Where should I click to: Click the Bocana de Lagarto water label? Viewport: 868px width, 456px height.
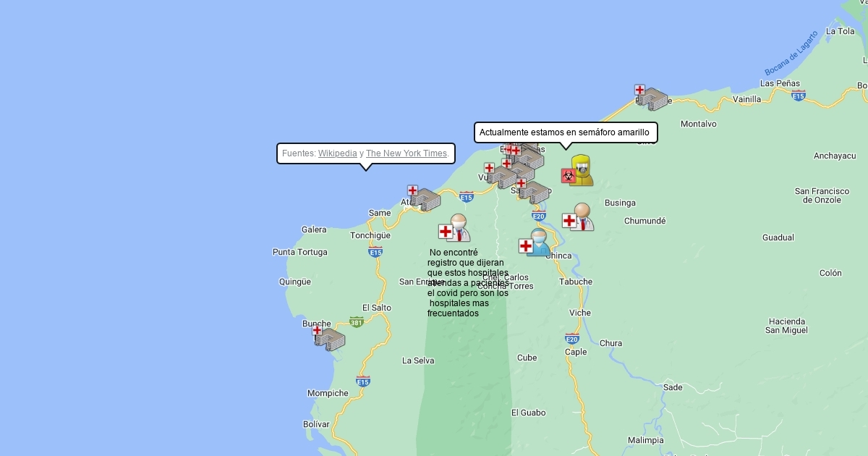pyautogui.click(x=791, y=53)
